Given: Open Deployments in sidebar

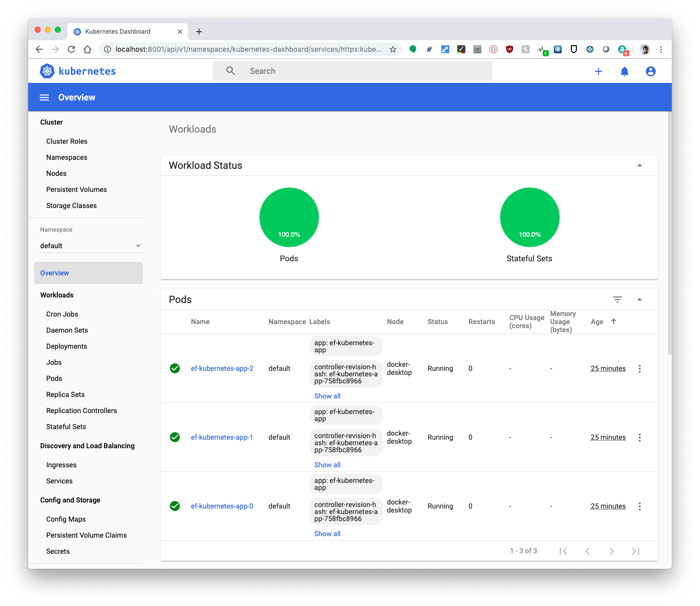Looking at the screenshot, I should [x=67, y=346].
